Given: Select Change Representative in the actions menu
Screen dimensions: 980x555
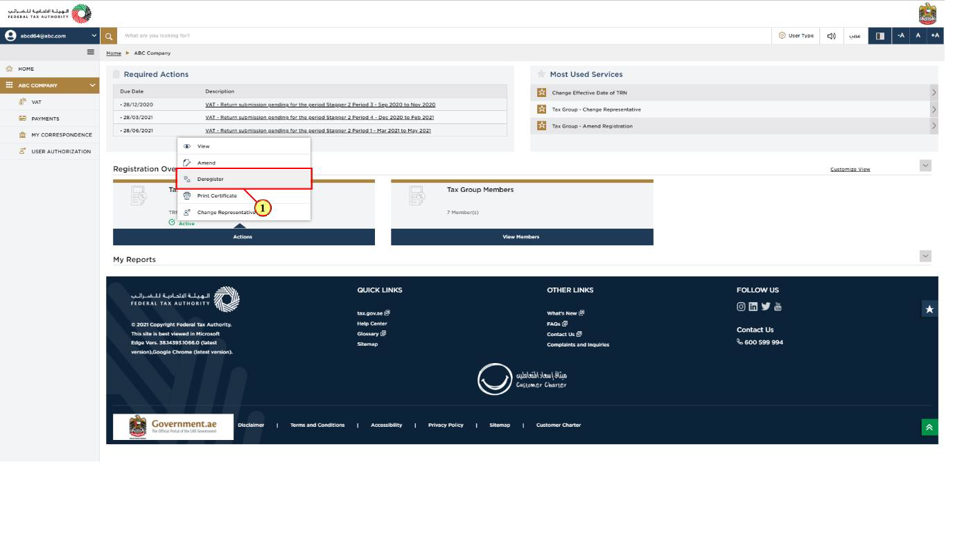Looking at the screenshot, I should (x=244, y=212).
